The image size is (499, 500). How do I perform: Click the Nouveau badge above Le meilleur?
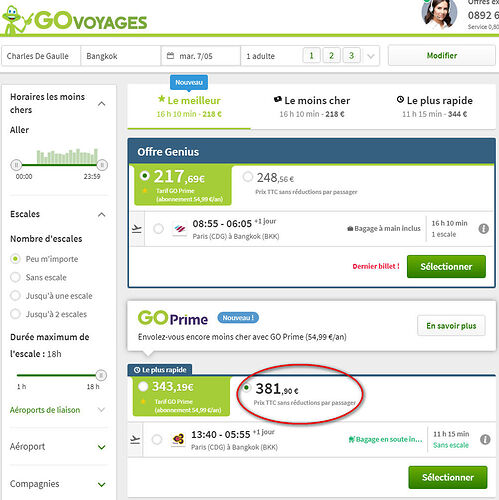pos(189,82)
